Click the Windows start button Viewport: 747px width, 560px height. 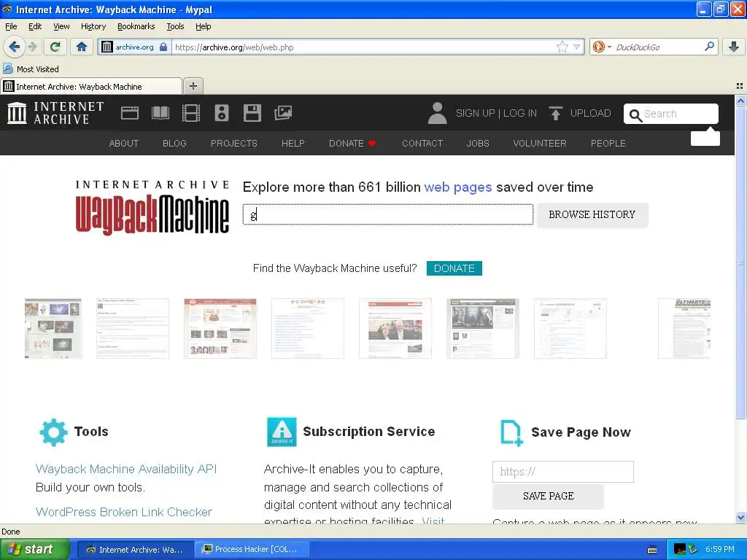[x=35, y=550]
